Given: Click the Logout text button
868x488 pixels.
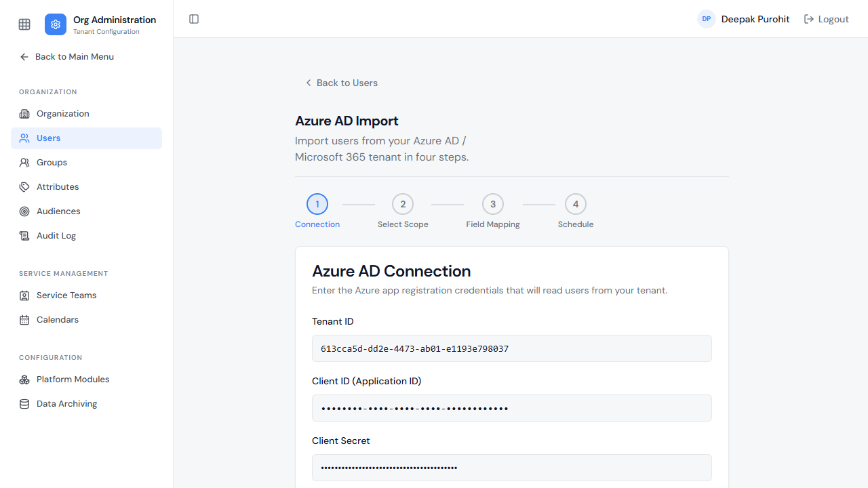Looking at the screenshot, I should pos(833,19).
